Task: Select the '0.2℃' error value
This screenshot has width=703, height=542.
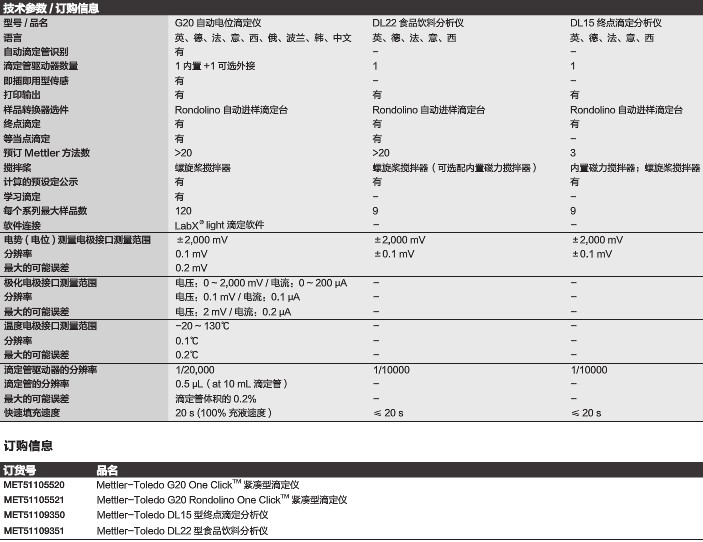Action: tap(187, 355)
